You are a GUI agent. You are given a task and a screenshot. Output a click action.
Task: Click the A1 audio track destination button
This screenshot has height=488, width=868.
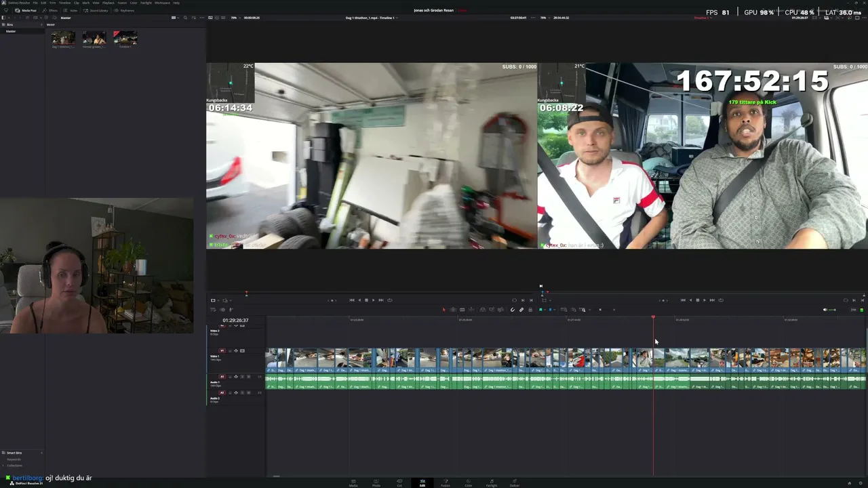pos(222,376)
